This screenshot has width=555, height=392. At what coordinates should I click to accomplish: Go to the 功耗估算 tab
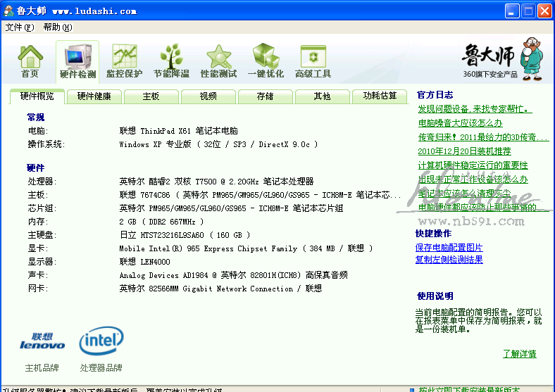pyautogui.click(x=380, y=96)
